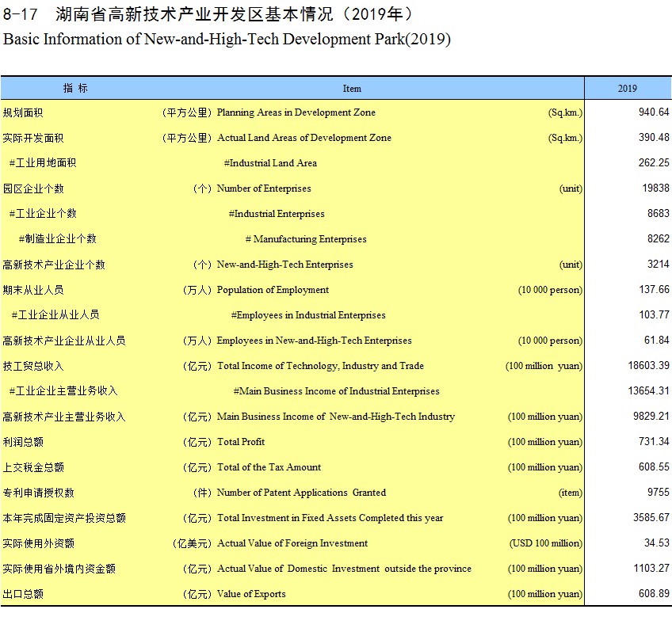
Task: Click Number of Patent Applications Granted
Action: point(301,493)
